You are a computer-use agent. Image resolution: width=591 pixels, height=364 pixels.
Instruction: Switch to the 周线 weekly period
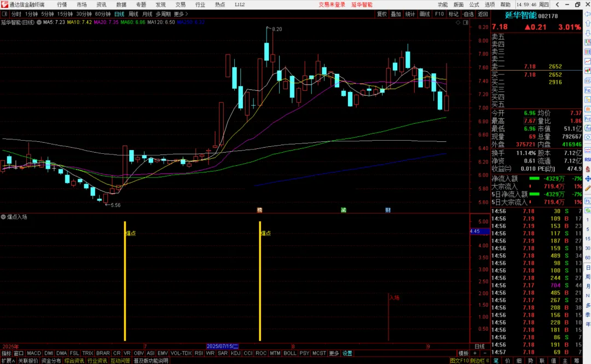coord(134,14)
